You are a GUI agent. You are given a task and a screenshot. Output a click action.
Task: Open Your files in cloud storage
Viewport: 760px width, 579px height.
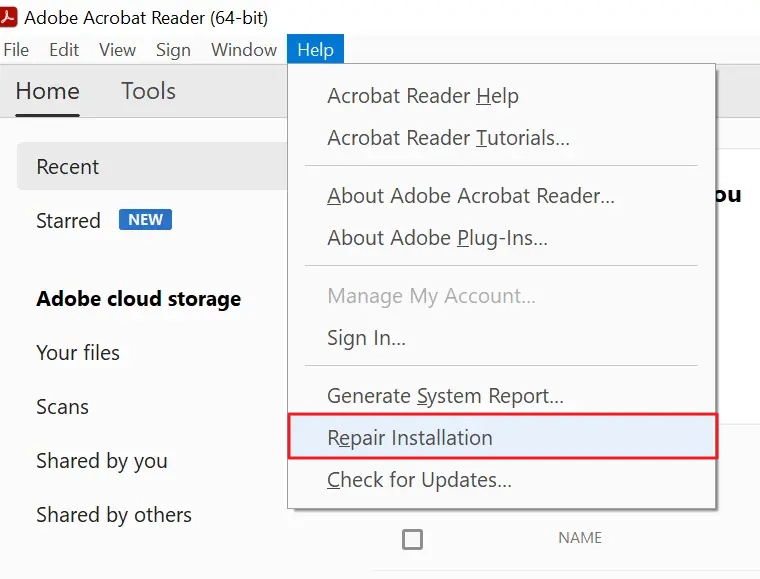click(x=78, y=353)
